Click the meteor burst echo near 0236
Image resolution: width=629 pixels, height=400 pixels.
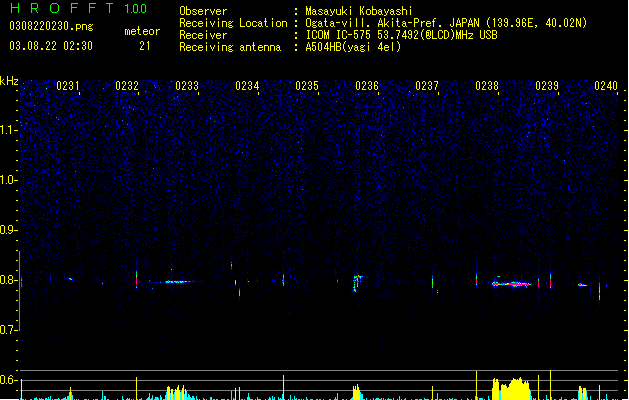click(357, 283)
